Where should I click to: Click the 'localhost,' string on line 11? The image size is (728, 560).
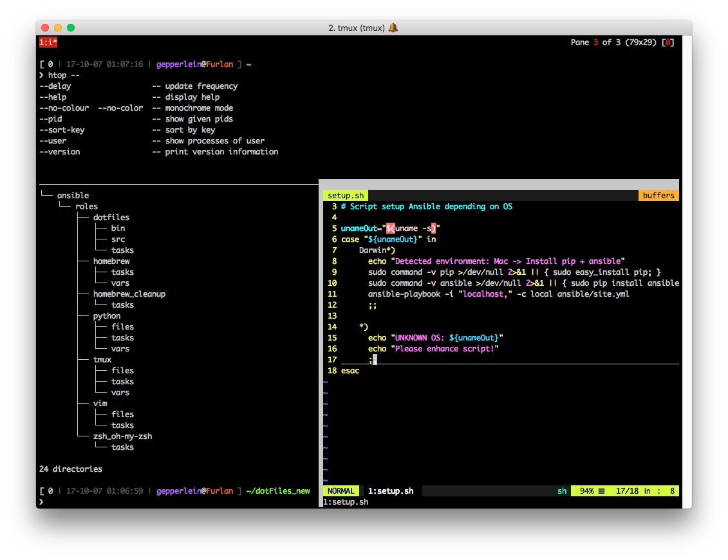pos(485,294)
